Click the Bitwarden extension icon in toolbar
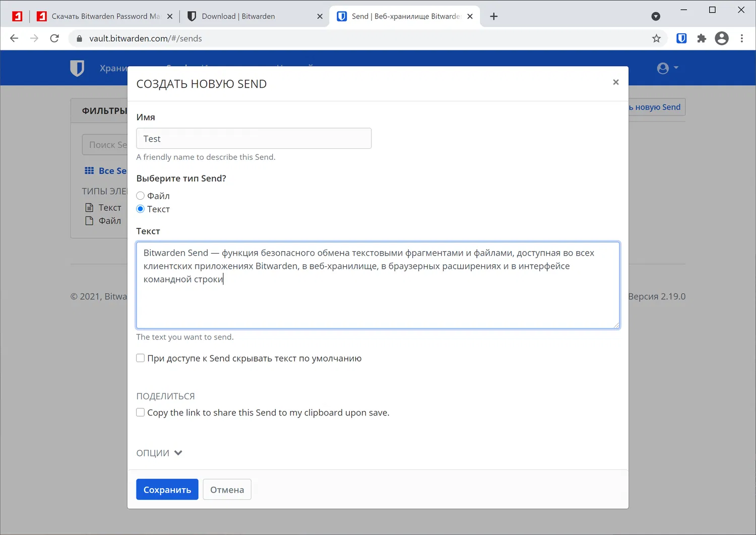Viewport: 756px width, 535px height. click(681, 38)
